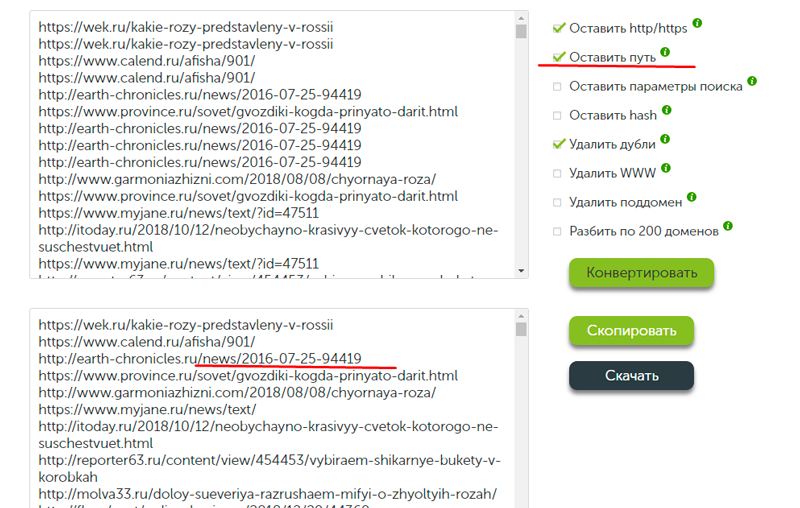Click earth-chronicles.ru URL in output list
This screenshot has width=800, height=508.
click(x=200, y=359)
